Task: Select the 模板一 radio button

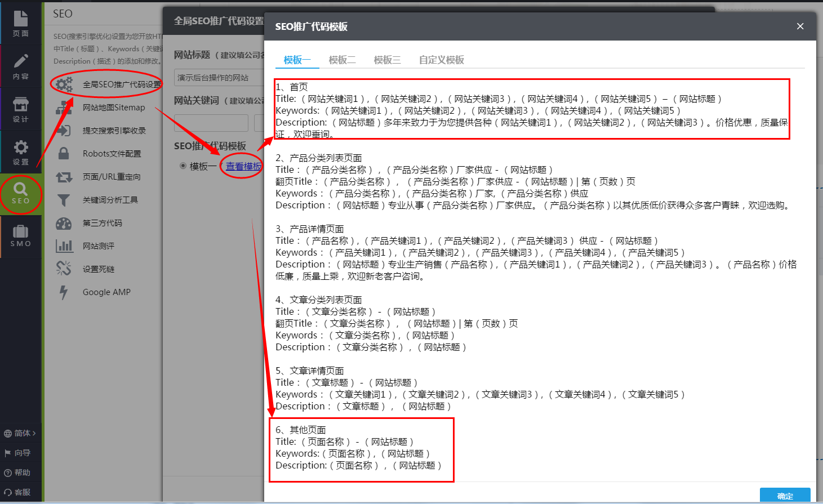Action: coord(183,165)
